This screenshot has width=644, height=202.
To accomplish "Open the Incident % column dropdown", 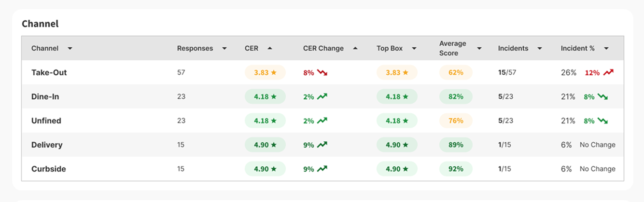I will click(606, 48).
